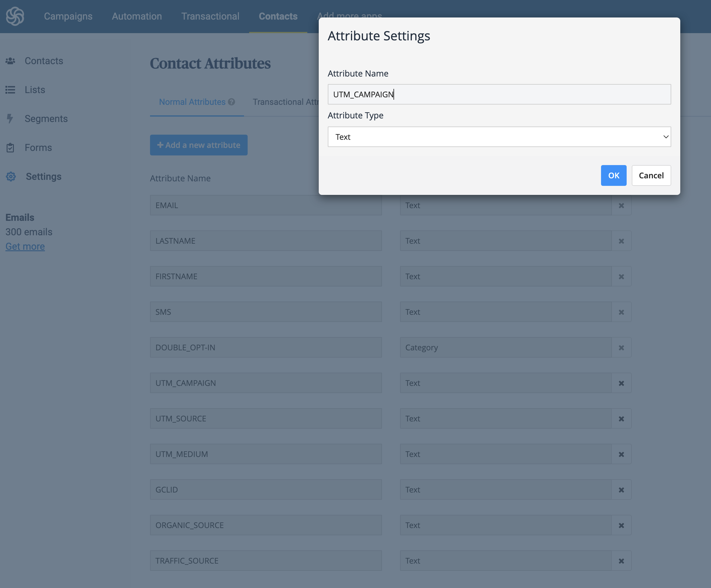Click the Sendinblue logo icon
The image size is (711, 588).
(x=15, y=16)
